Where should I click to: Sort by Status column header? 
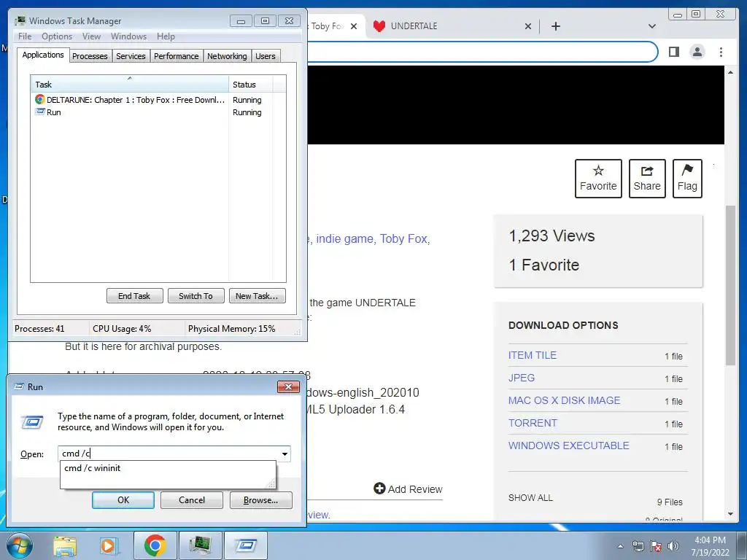click(251, 85)
